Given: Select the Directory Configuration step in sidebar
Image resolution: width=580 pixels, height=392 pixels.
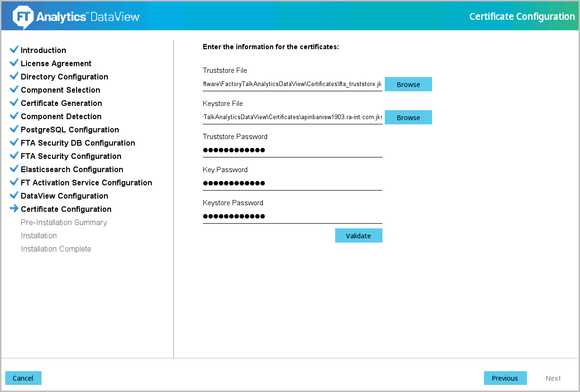Looking at the screenshot, I should (x=64, y=77).
